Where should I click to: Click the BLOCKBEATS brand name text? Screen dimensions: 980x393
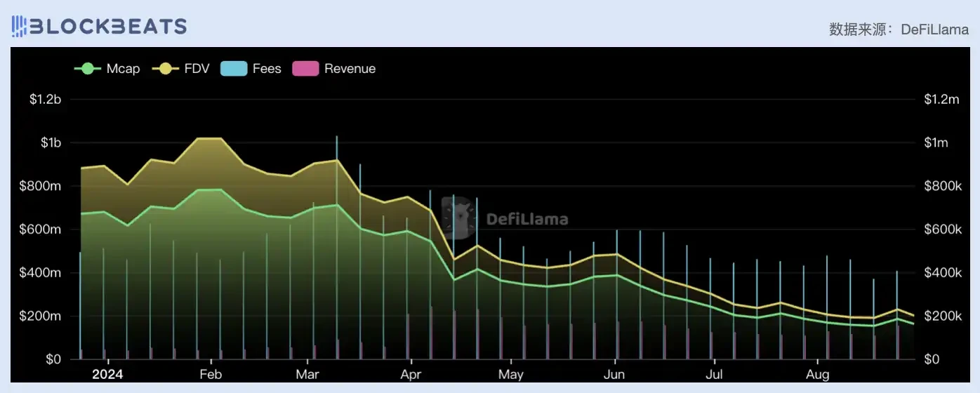[x=108, y=27]
